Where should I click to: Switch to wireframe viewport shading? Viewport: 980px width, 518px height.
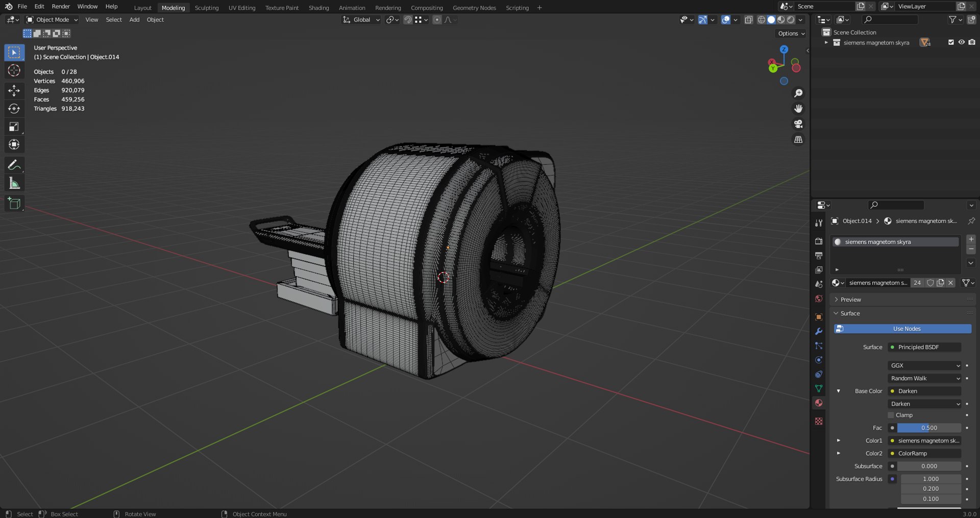point(762,20)
